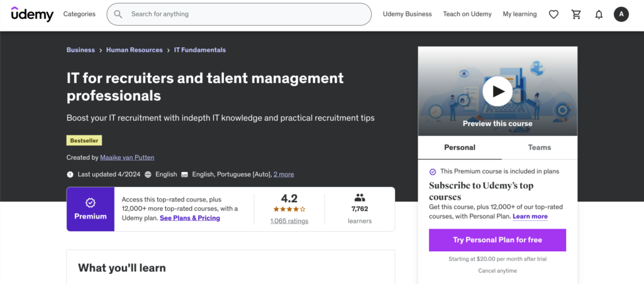Go to the Human Resources breadcrumb
The width and height of the screenshot is (644, 284).
pyautogui.click(x=134, y=50)
